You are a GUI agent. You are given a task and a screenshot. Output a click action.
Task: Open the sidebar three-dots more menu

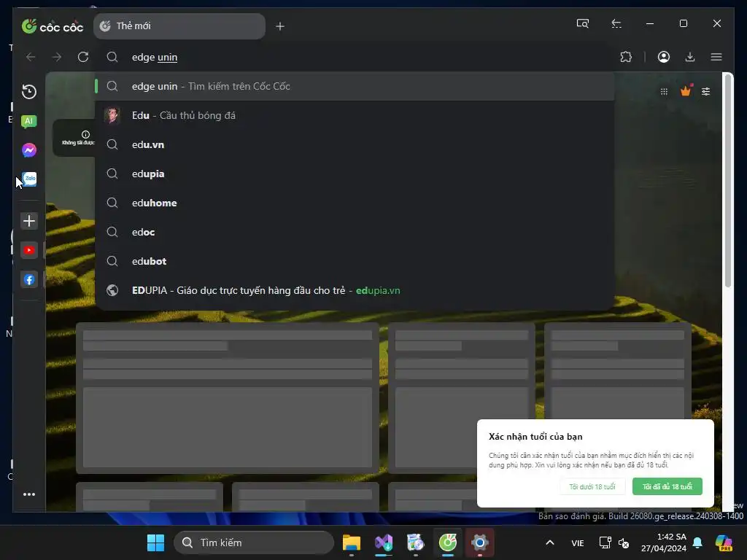pos(29,494)
